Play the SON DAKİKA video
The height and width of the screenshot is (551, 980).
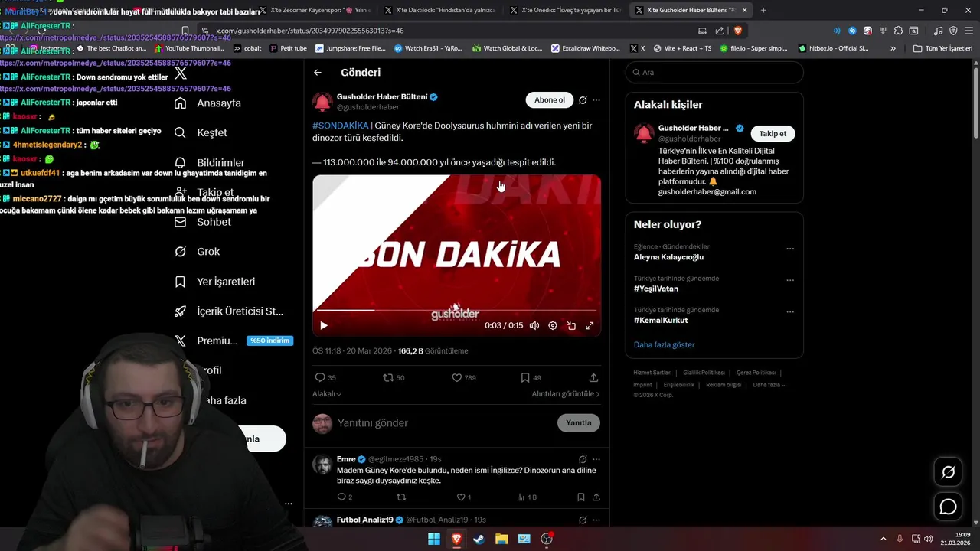coord(323,325)
